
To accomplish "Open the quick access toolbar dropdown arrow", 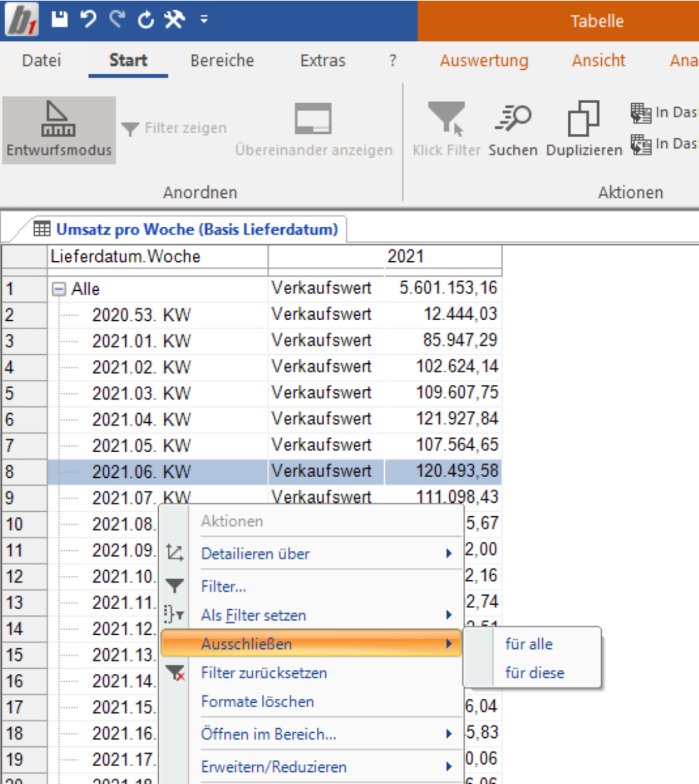I will coord(204,20).
